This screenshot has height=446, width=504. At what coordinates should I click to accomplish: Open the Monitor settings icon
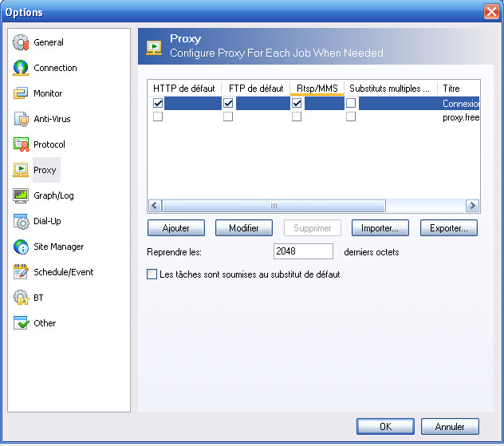(x=21, y=94)
